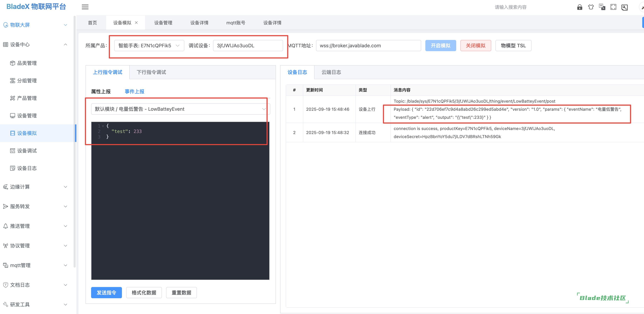Screen dimensions: 644x314
Task: Click the 协议管理 antenna icon
Action: pos(5,245)
